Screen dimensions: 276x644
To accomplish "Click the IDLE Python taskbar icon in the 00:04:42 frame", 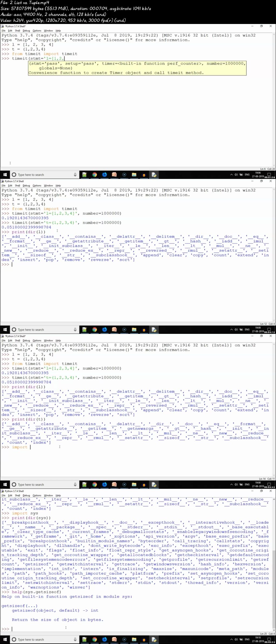I will 154,484.
